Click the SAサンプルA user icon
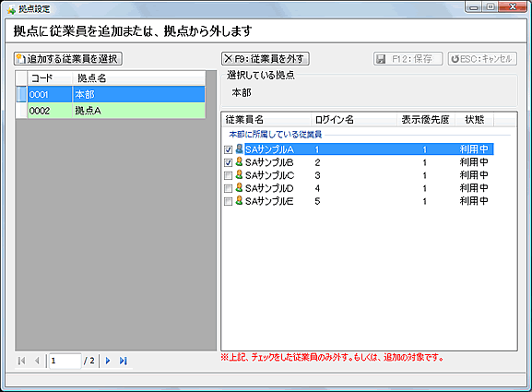The height and width of the screenshot is (392, 532). pyautogui.click(x=239, y=148)
